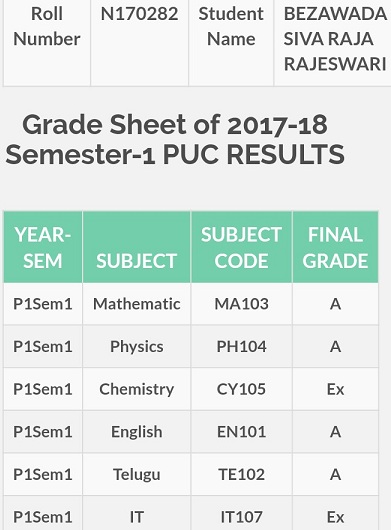Screen dimensions: 391x530
Task: Click the YEAR-SEM column header
Action: tap(43, 247)
